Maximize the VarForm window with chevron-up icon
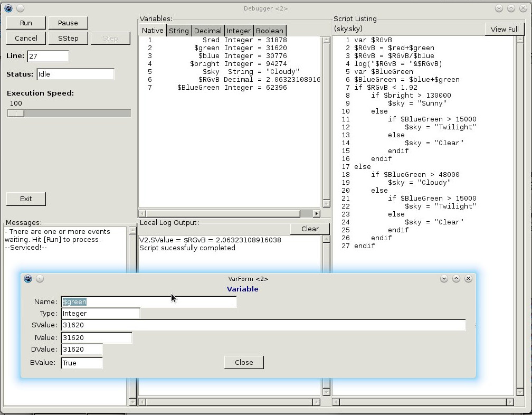Viewport: 532px width, 415px height. point(456,279)
